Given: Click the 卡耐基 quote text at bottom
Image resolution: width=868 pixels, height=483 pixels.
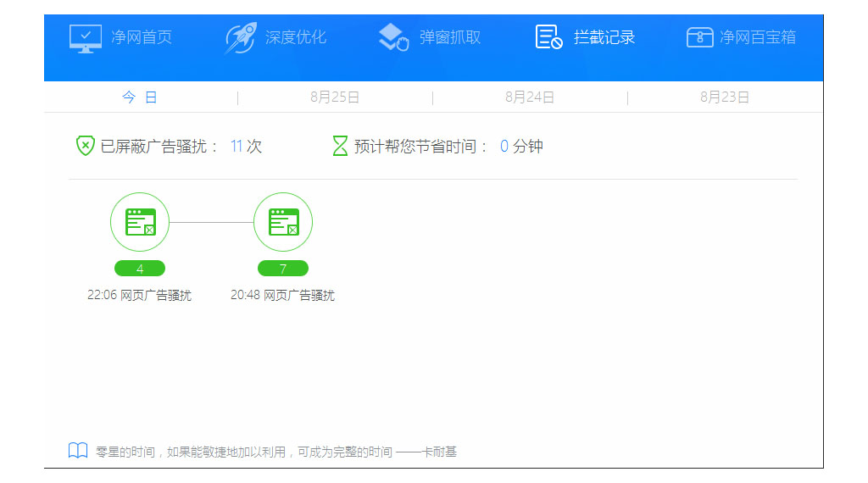Looking at the screenshot, I should [x=276, y=452].
